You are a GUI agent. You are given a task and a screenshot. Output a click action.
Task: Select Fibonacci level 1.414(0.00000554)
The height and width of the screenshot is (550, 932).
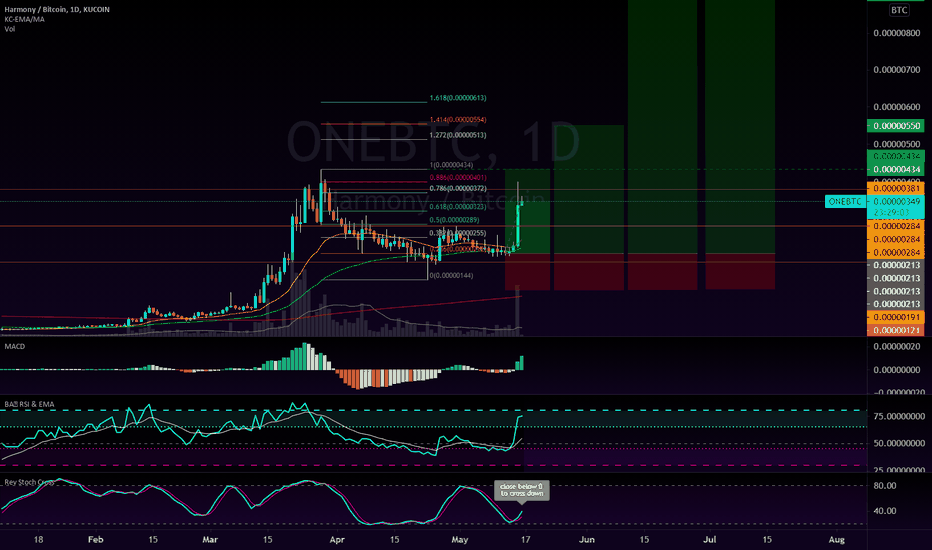[458, 120]
